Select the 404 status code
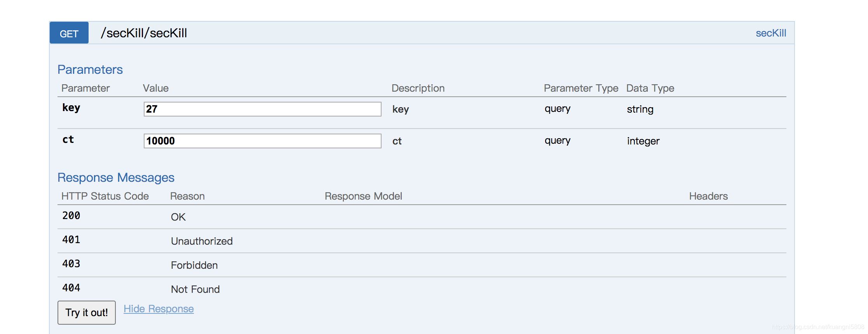Screen dimensions: 868x334 pos(71,288)
